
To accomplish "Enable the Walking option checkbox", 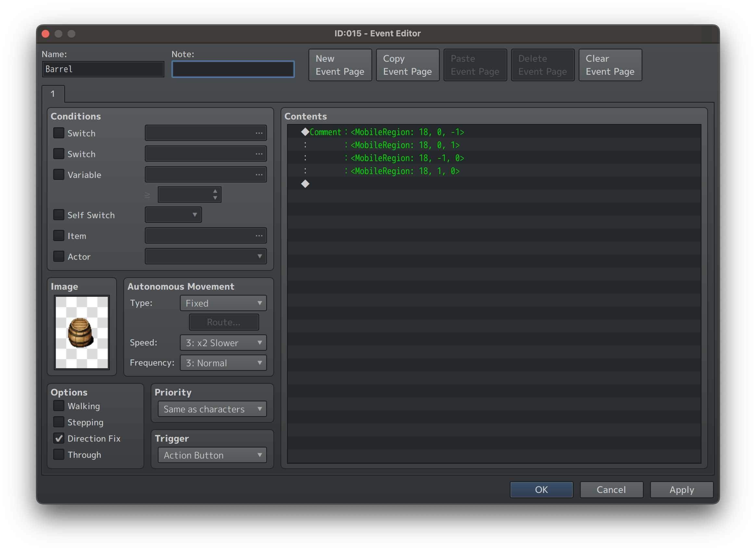I will pos(59,406).
